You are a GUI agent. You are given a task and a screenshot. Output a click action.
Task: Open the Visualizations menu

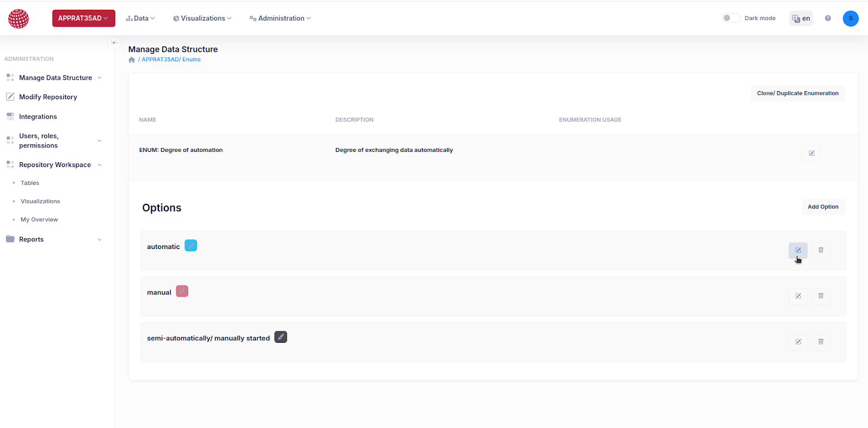pos(202,18)
